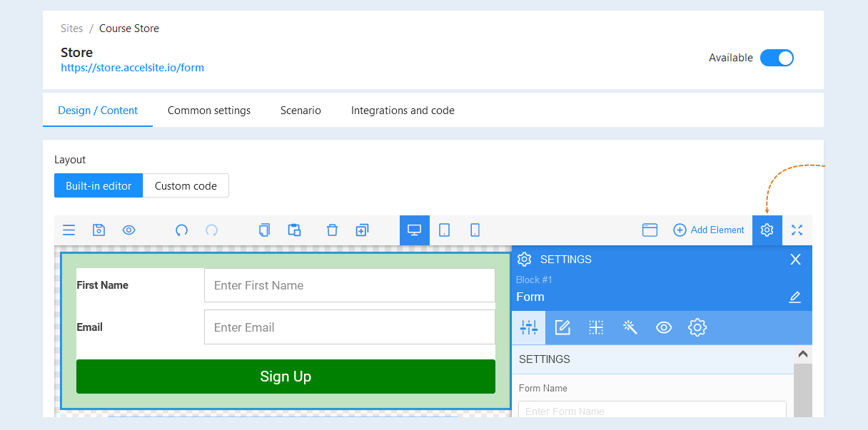Paste the block from clipboard
The width and height of the screenshot is (868, 430).
point(294,230)
